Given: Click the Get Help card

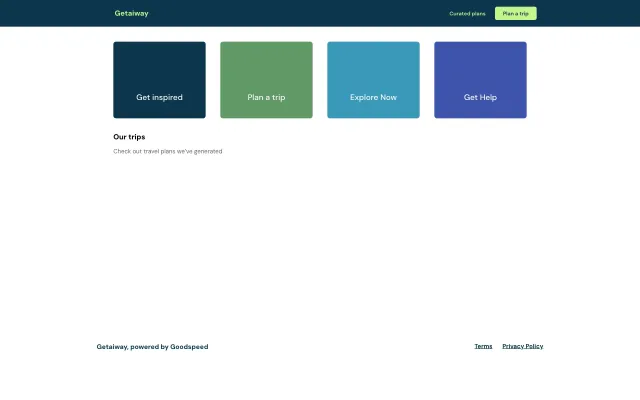Looking at the screenshot, I should tap(480, 80).
